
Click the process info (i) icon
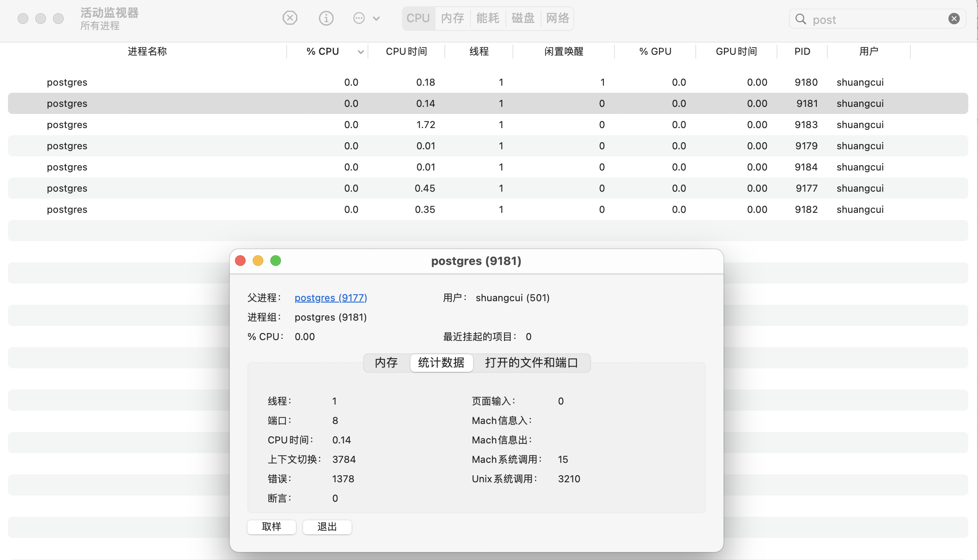[x=326, y=18]
